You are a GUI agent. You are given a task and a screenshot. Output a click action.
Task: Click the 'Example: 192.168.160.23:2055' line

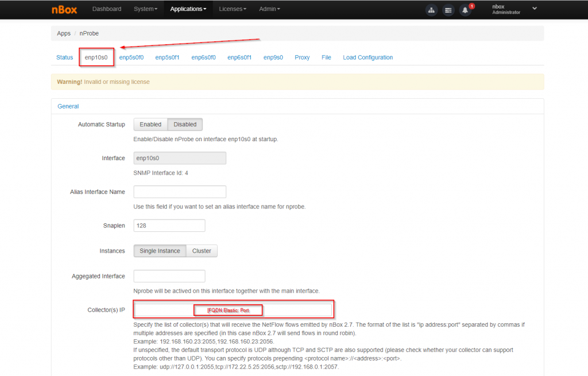tap(204, 342)
